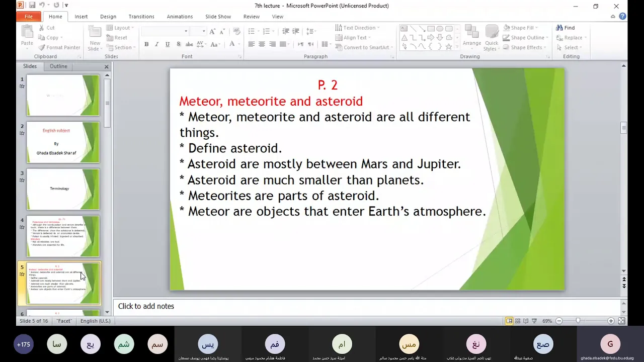Activate the Format Painter
Image resolution: width=644 pixels, height=362 pixels.
tap(59, 47)
